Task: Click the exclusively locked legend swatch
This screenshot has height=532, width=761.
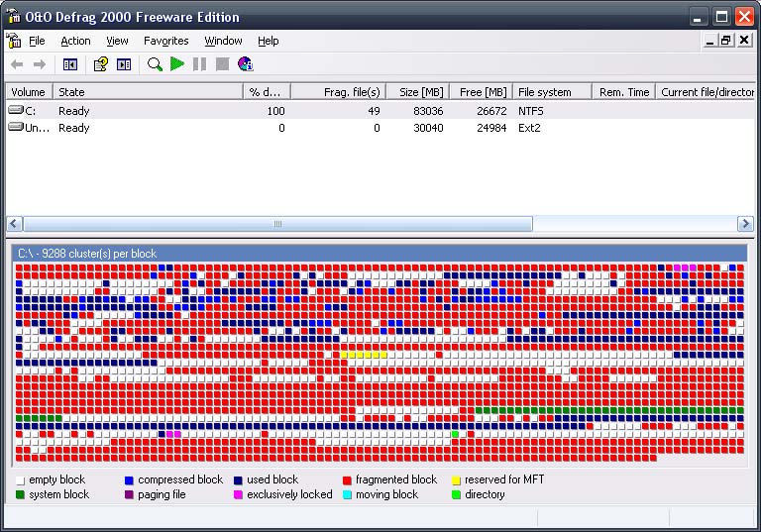Action: [x=238, y=495]
